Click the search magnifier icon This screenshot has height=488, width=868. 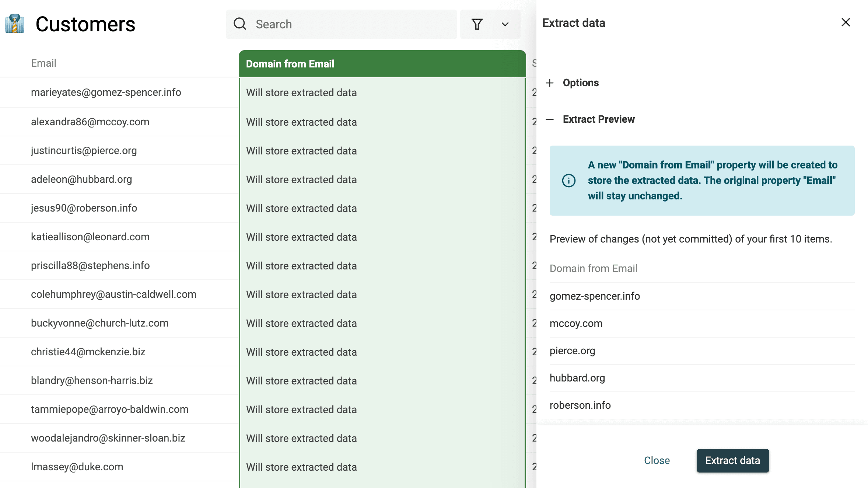click(240, 24)
